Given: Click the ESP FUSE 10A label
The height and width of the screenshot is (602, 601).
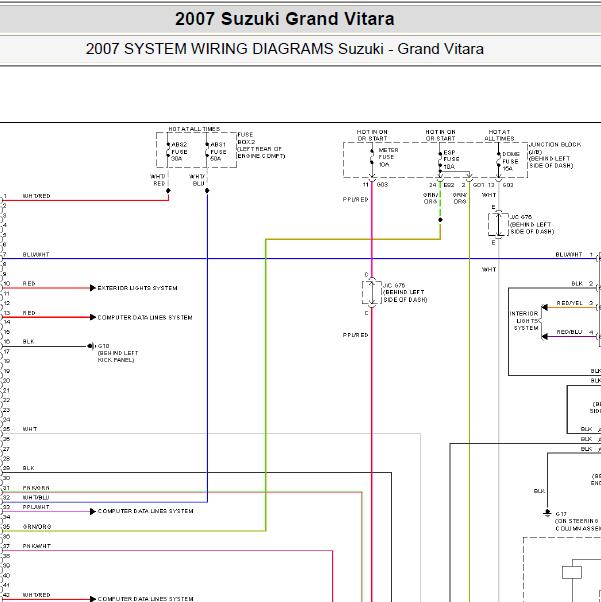Looking at the screenshot, I should click(x=451, y=159).
